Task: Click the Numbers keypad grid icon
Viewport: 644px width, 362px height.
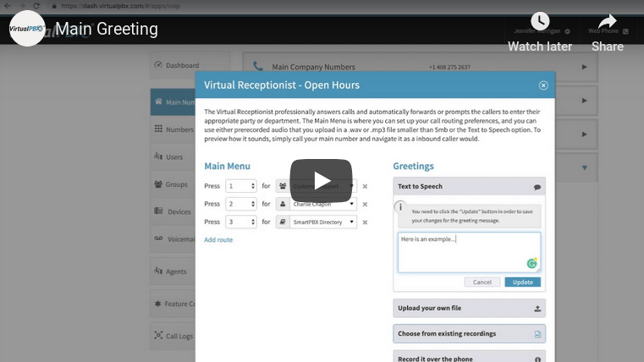Action: [158, 129]
